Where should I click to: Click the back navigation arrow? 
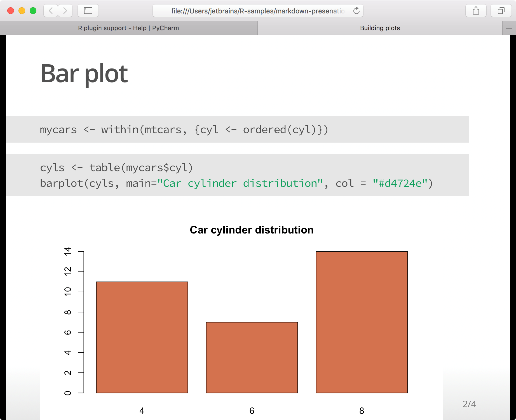(x=50, y=11)
